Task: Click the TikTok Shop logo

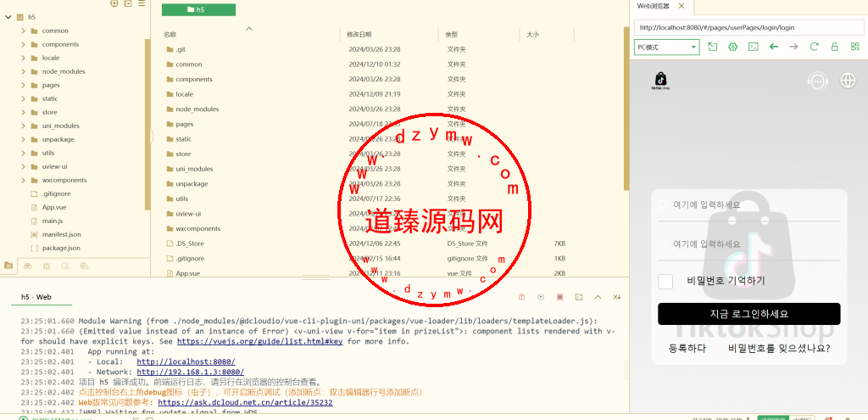Action: (x=660, y=81)
